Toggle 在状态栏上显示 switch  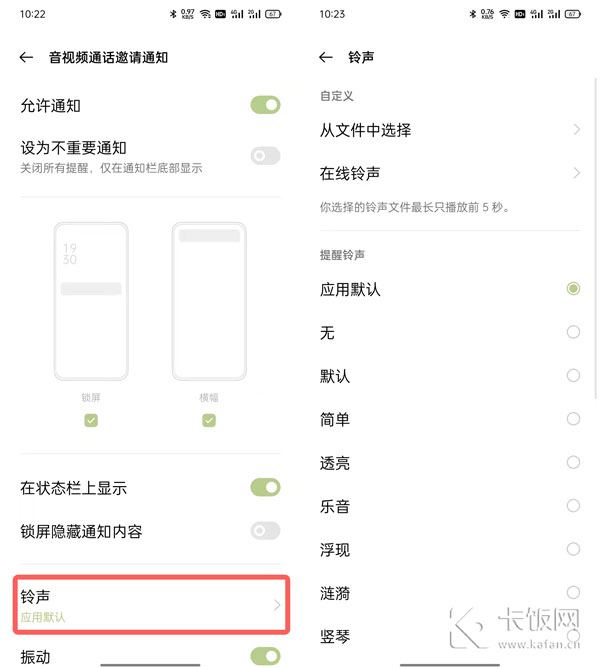pos(265,487)
